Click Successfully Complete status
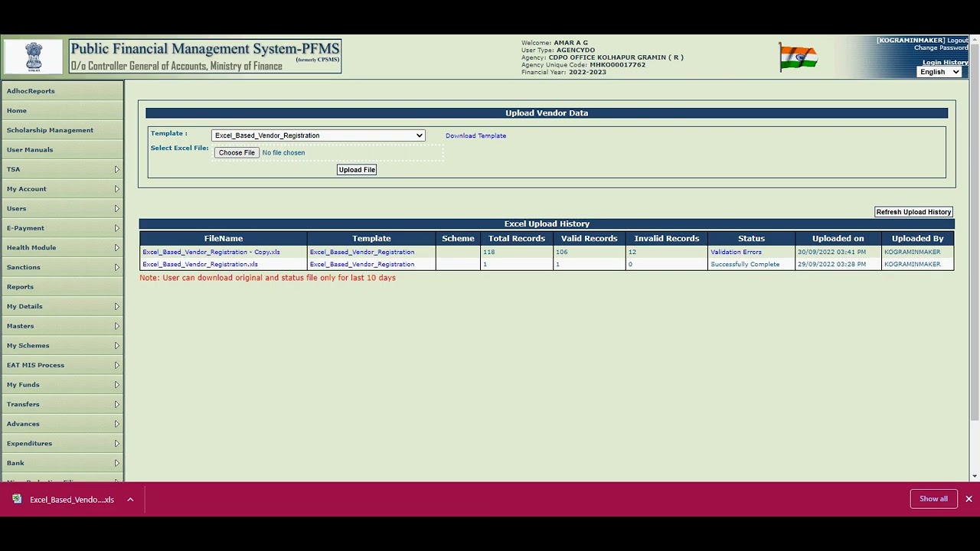This screenshot has width=980, height=551. point(745,264)
